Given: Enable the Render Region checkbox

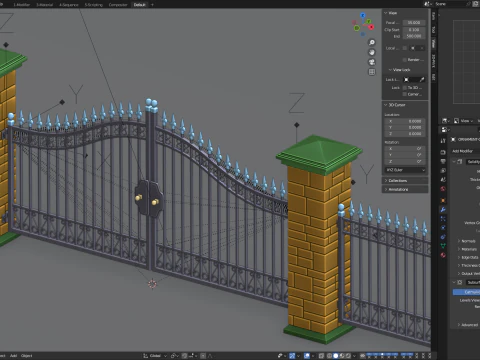Looking at the screenshot, I should pos(405,60).
